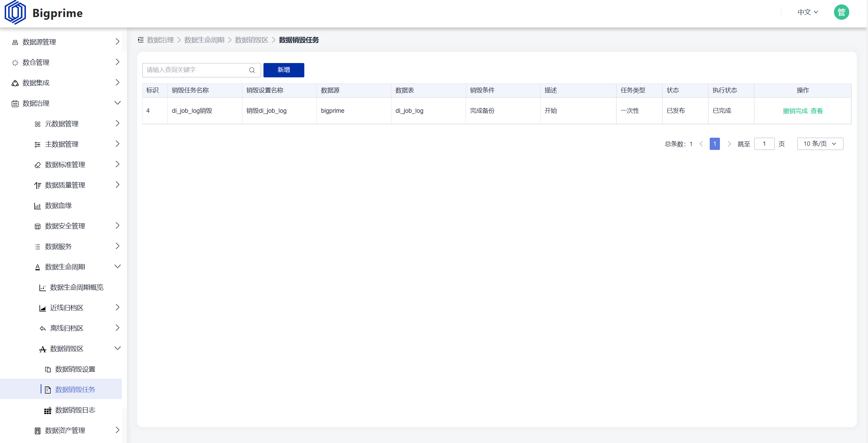Open 数据销毁设置 menu item
This screenshot has width=868, height=443.
[75, 369]
